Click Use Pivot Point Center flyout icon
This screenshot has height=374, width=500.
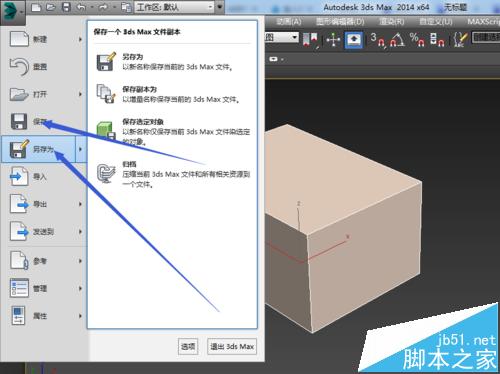(x=310, y=40)
